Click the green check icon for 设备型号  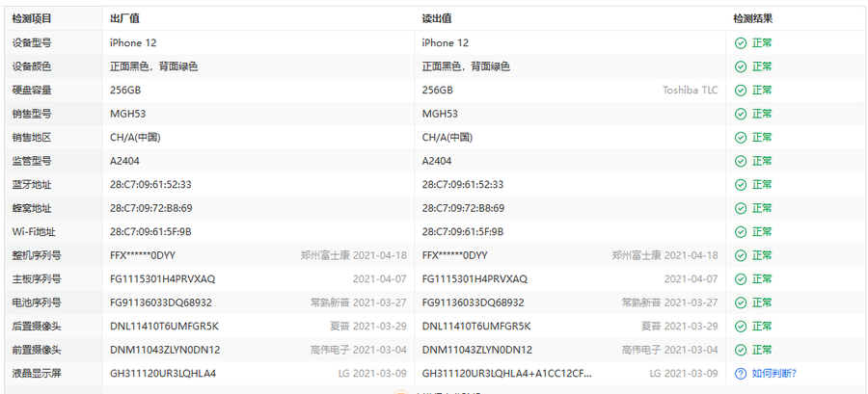[741, 43]
